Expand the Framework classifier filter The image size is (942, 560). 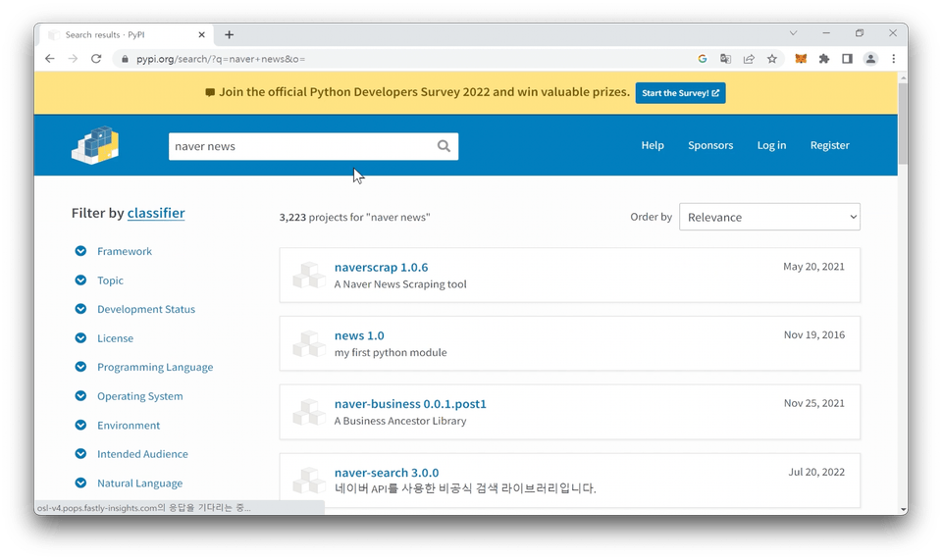point(80,251)
